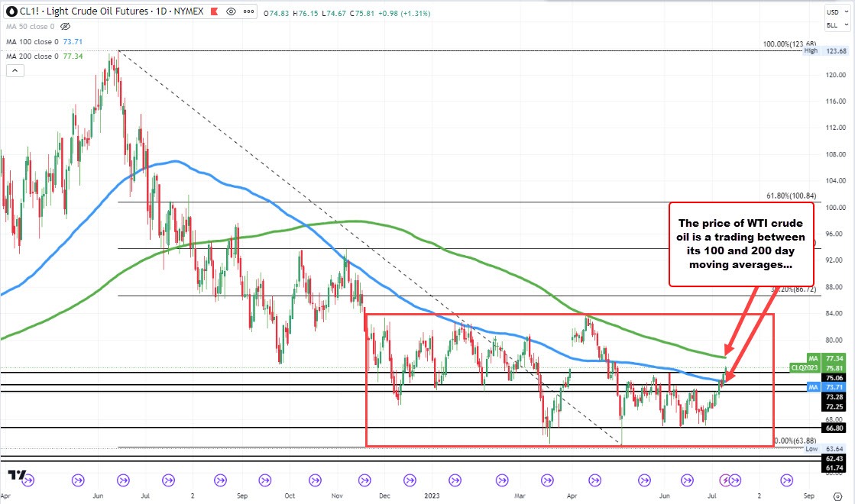
Task: Click the 96.00 tick on the price axis
Action: point(836,234)
